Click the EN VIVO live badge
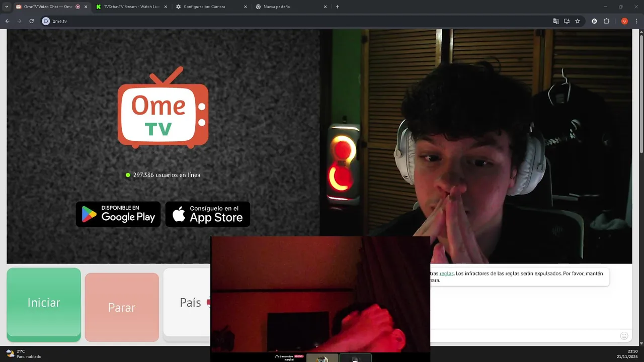 point(299,356)
